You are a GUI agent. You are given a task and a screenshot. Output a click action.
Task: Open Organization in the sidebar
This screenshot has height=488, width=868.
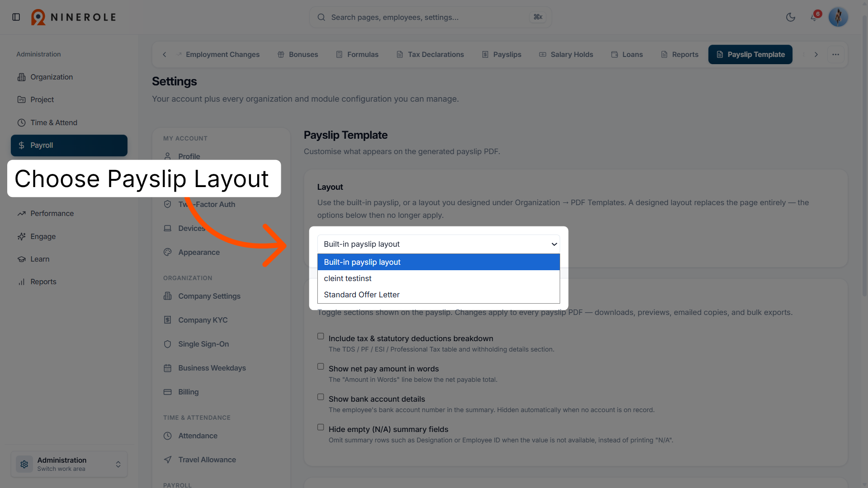point(69,77)
